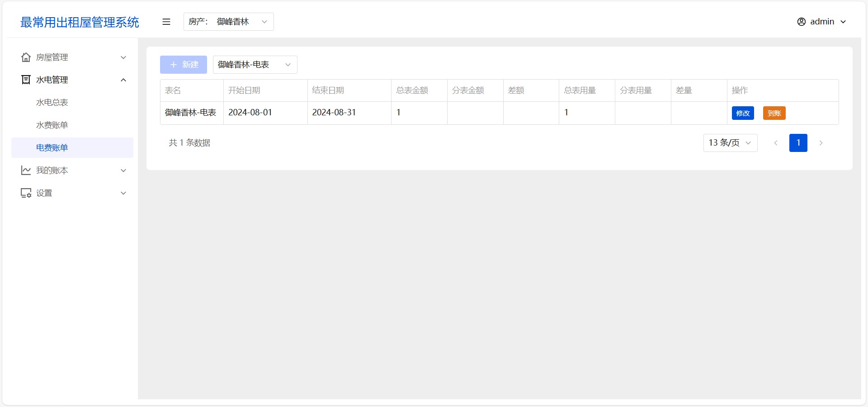Click the 我的账本 menu label
868x407 pixels.
(52, 170)
